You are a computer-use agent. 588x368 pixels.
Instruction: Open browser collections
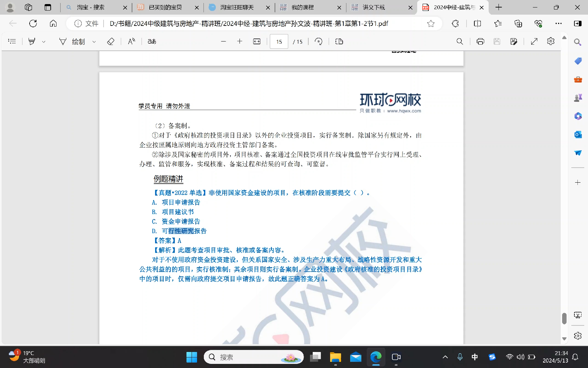click(x=518, y=24)
